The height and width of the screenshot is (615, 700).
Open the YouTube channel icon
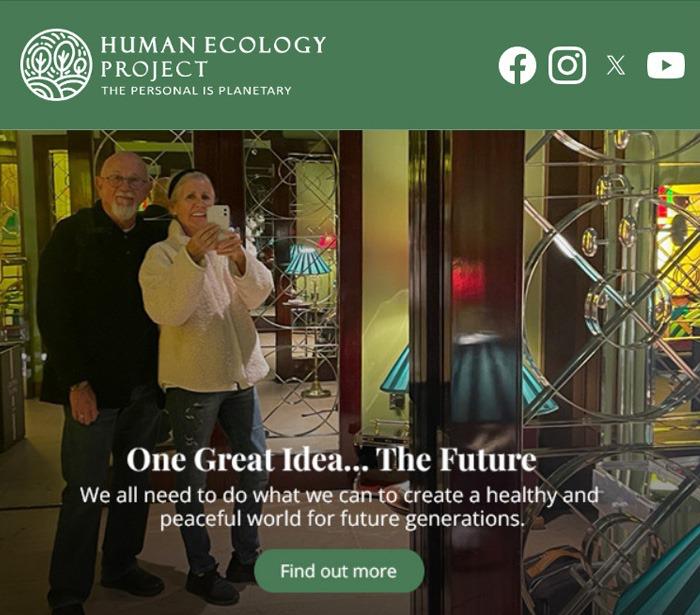[x=666, y=65]
